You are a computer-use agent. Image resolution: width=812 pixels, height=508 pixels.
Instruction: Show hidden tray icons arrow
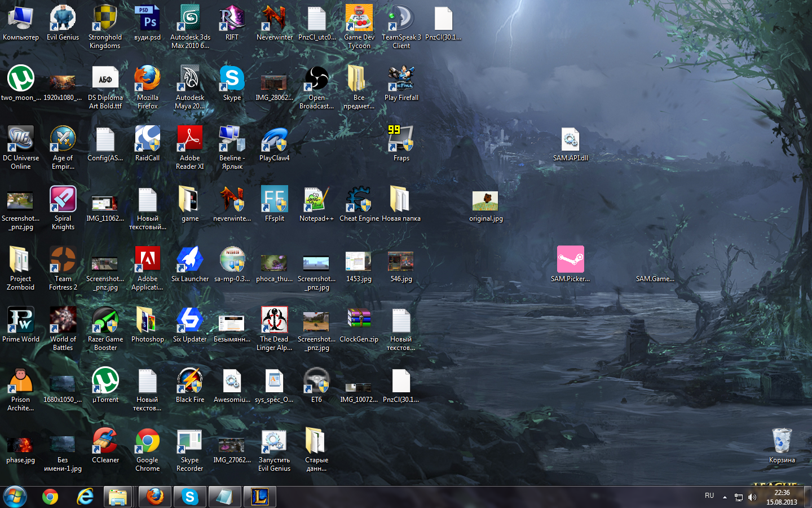coord(725,497)
